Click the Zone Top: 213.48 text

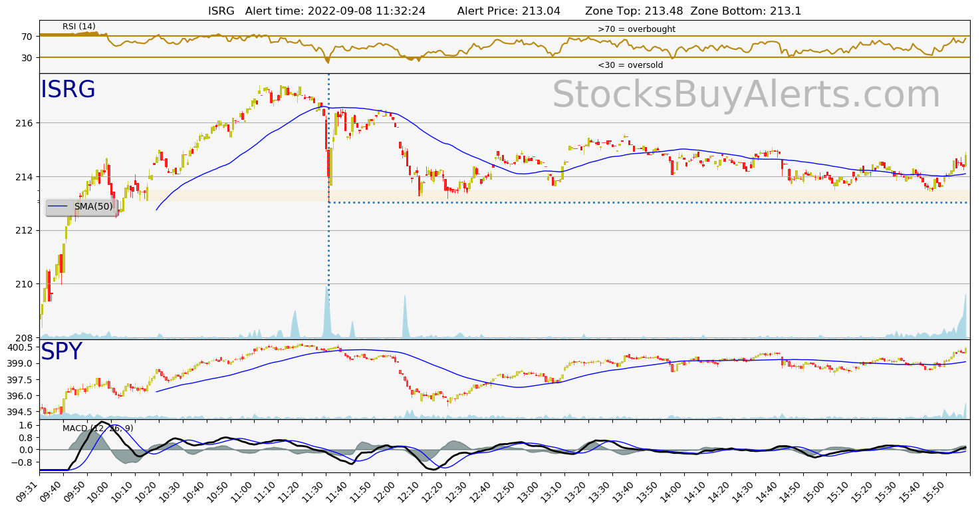pyautogui.click(x=634, y=11)
